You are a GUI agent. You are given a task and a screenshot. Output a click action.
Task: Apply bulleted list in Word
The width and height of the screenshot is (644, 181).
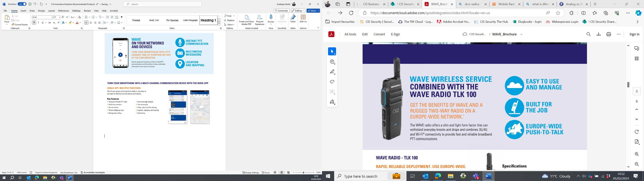pyautogui.click(x=86, y=17)
